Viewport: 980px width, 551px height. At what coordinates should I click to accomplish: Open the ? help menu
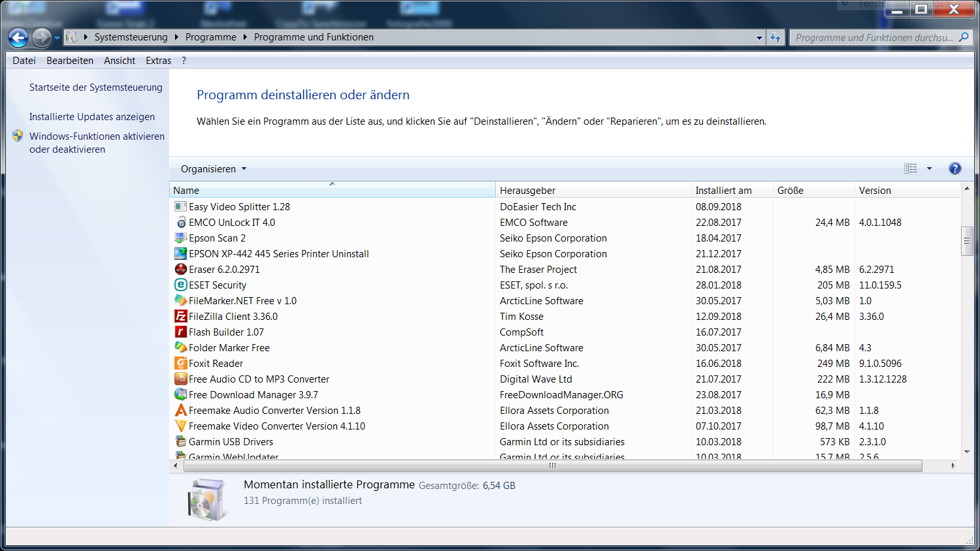click(184, 61)
